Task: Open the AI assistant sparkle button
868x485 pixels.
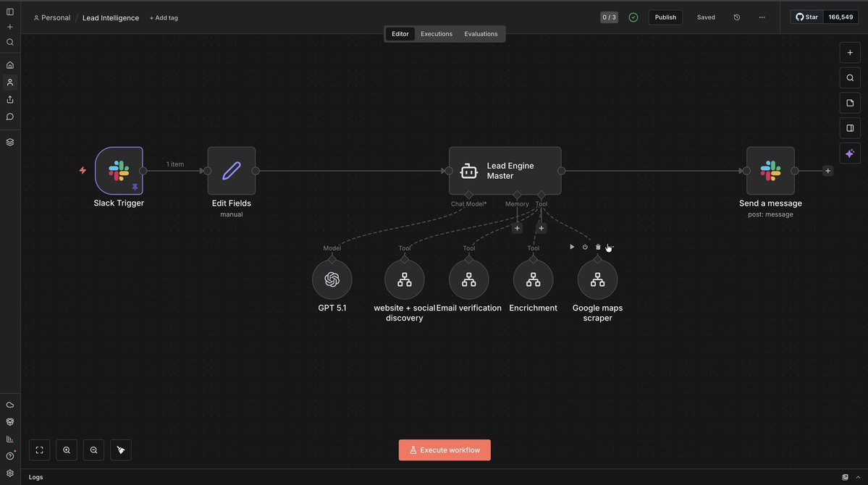Action: (850, 153)
